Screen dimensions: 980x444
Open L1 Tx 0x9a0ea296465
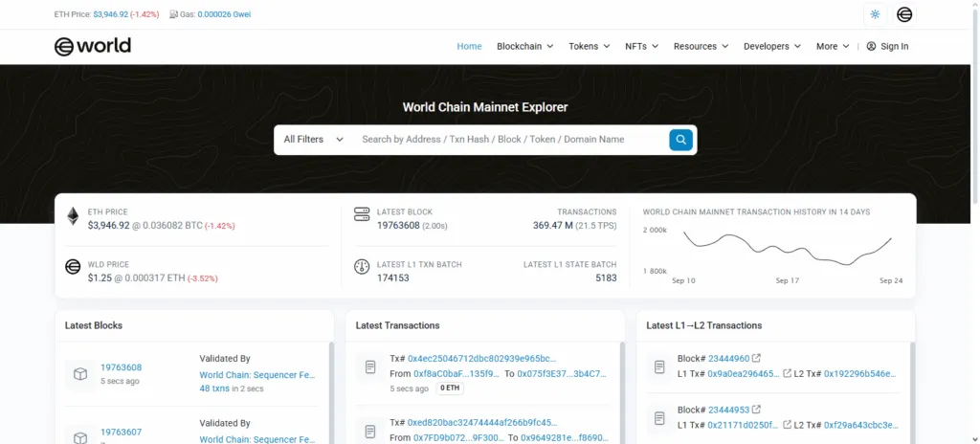(744, 374)
